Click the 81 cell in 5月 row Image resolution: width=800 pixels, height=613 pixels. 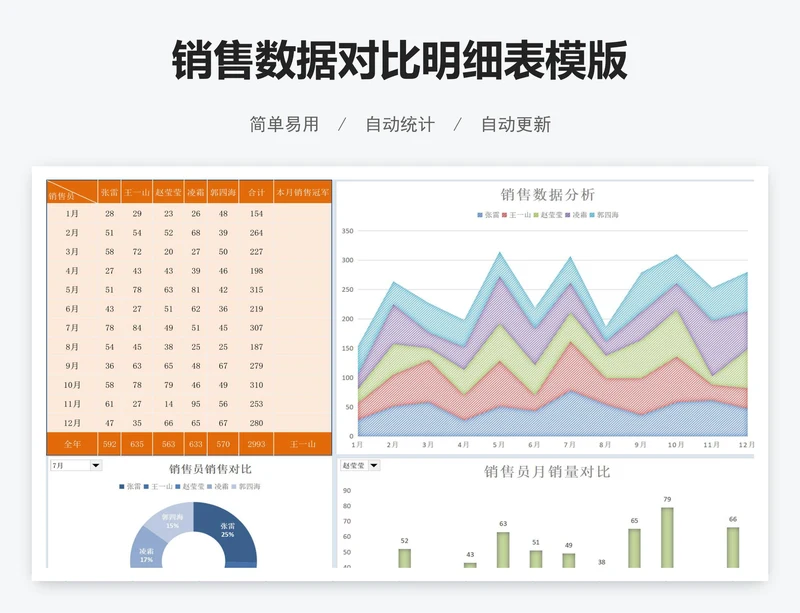tap(195, 290)
